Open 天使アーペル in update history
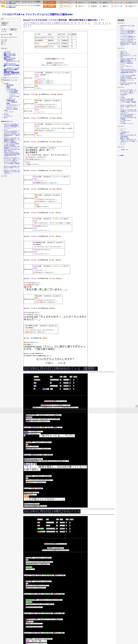Image resolution: width=138 pixels, height=644 pixels. [x=124, y=53]
